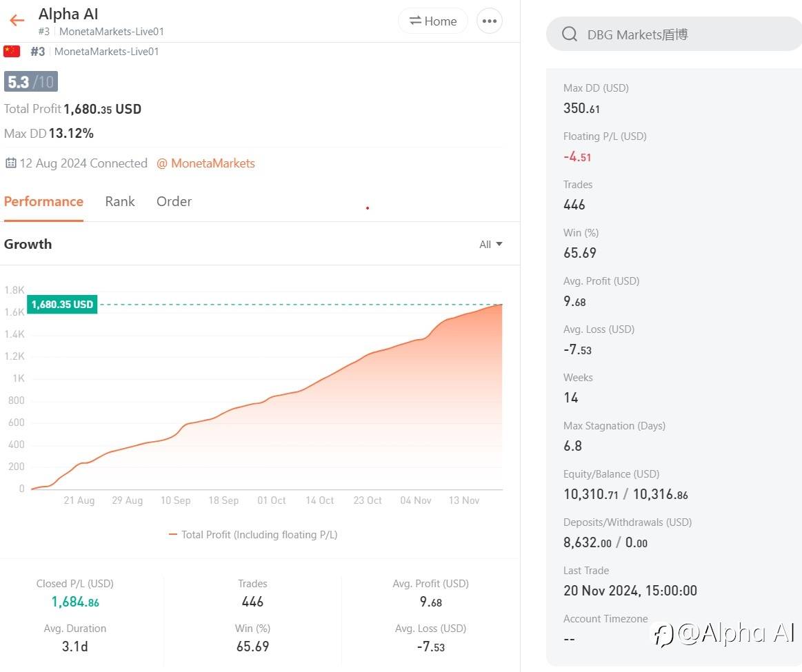The width and height of the screenshot is (802, 672).
Task: Open the @ MonetaMarkets broker link
Action: pos(205,163)
